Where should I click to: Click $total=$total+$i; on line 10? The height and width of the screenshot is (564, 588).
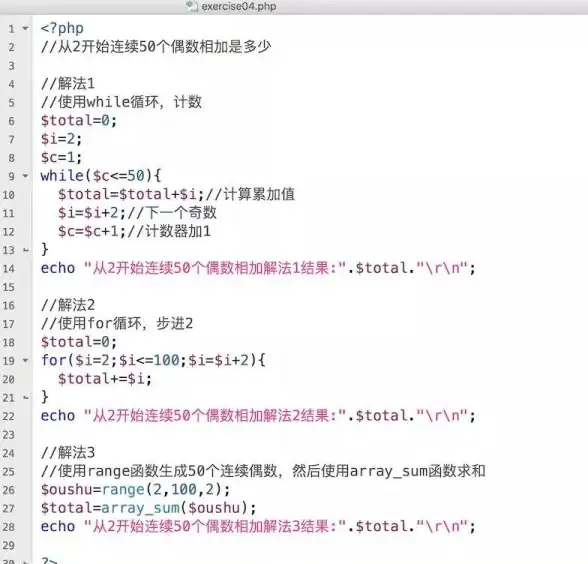click(131, 194)
